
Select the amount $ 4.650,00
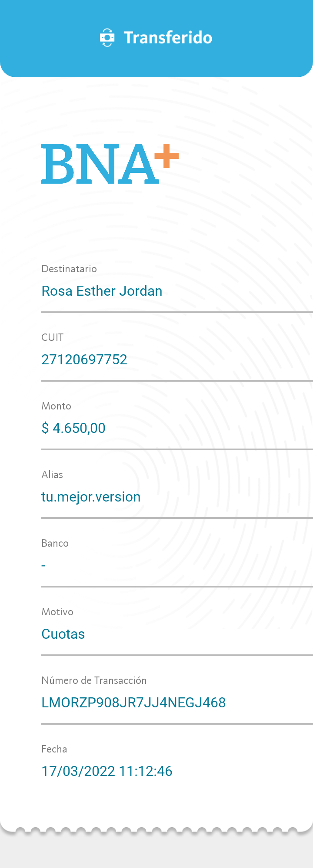pyautogui.click(x=73, y=428)
